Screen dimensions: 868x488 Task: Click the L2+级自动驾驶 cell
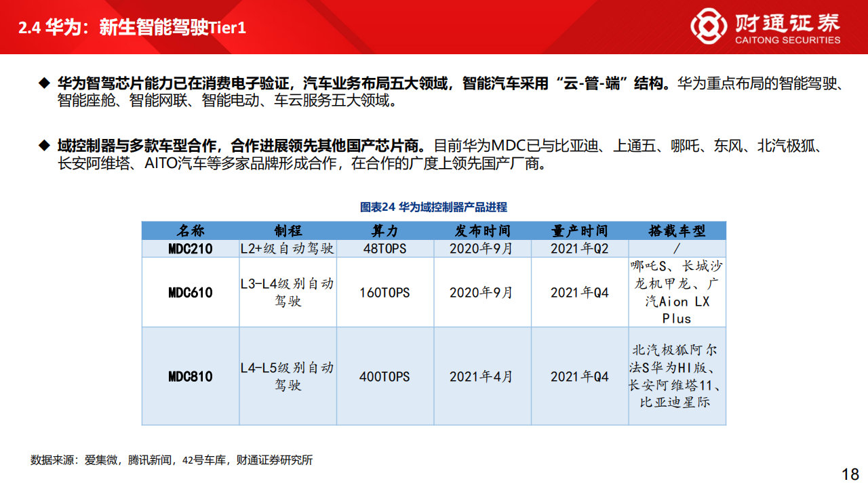(x=288, y=249)
